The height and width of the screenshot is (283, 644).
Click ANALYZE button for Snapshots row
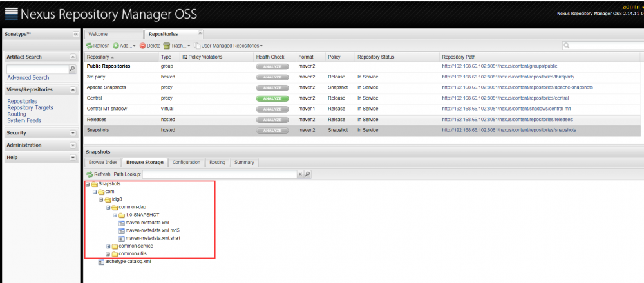coord(272,131)
